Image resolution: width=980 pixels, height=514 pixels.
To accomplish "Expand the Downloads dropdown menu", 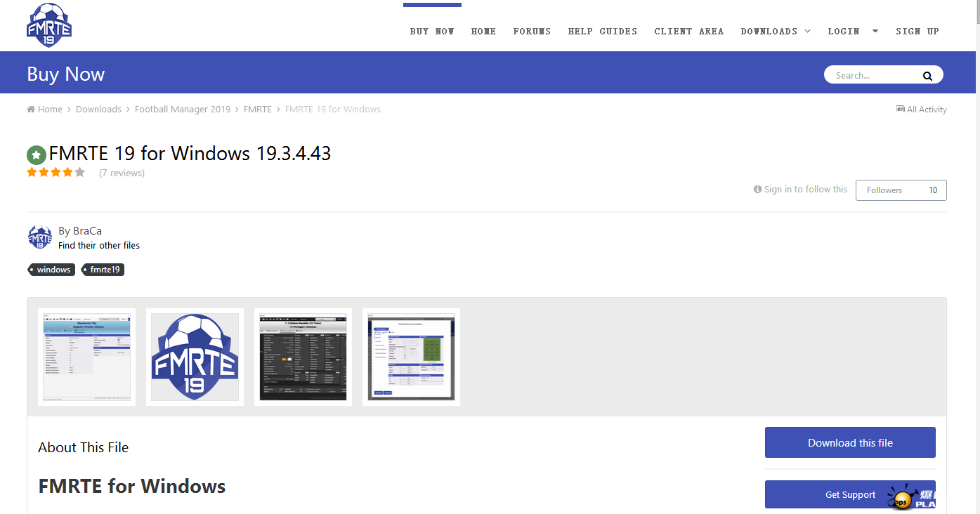I will coord(776,31).
